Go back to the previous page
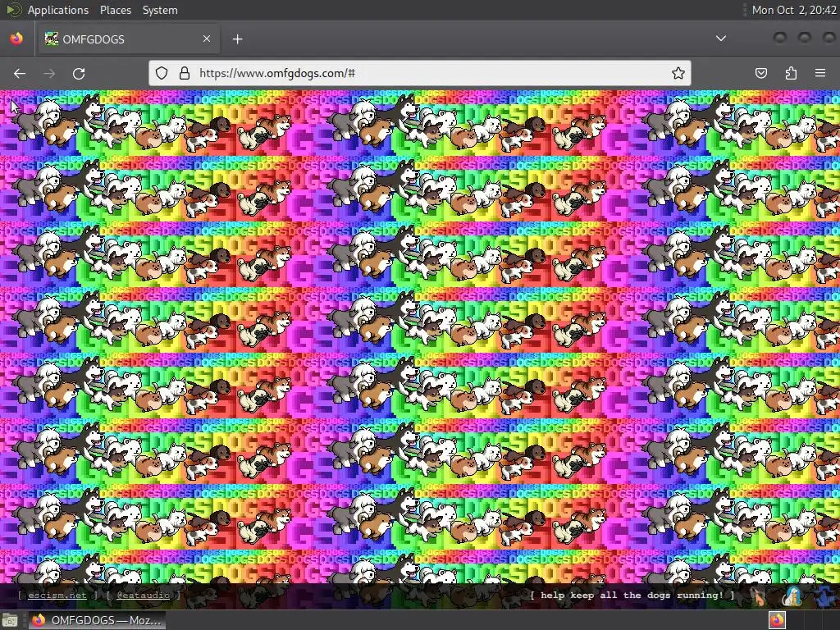Screen dimensions: 840x630 tap(20, 73)
